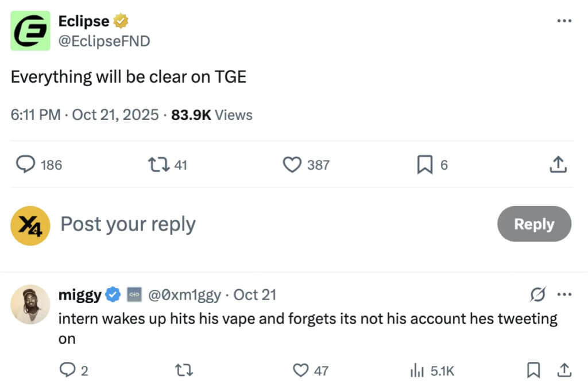Bookmark the Eclipse TGE post
Screen dimensions: 588x389
pos(424,165)
